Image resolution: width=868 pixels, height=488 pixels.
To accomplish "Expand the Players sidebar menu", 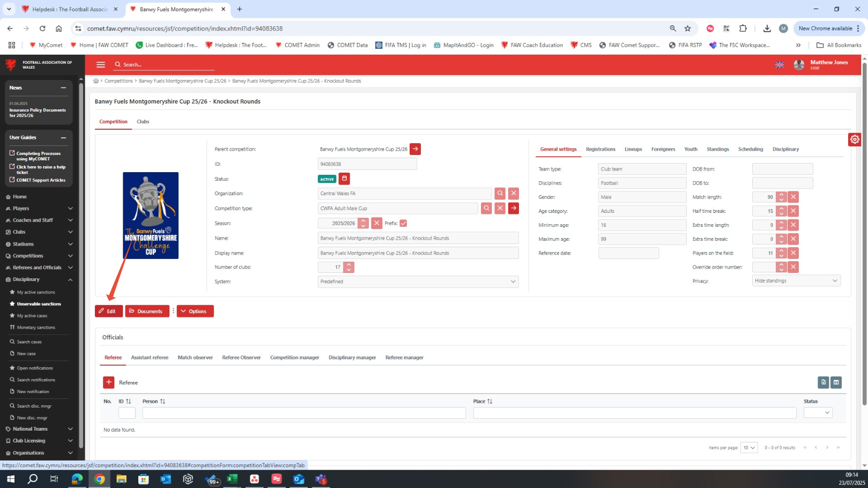I will coord(70,209).
